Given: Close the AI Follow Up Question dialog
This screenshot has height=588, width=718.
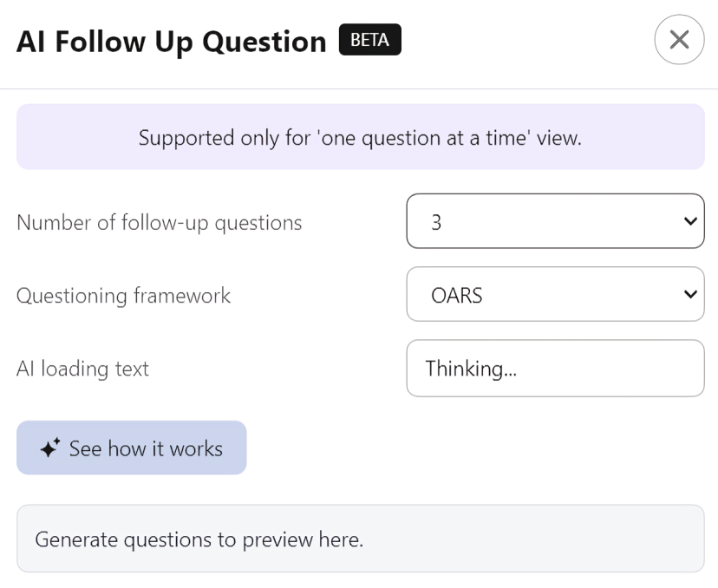Looking at the screenshot, I should (x=679, y=39).
